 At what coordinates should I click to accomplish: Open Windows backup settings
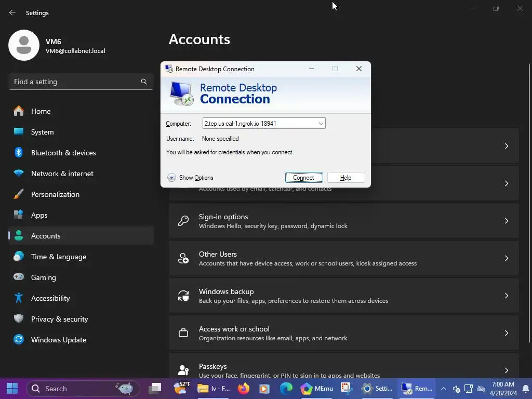click(344, 296)
